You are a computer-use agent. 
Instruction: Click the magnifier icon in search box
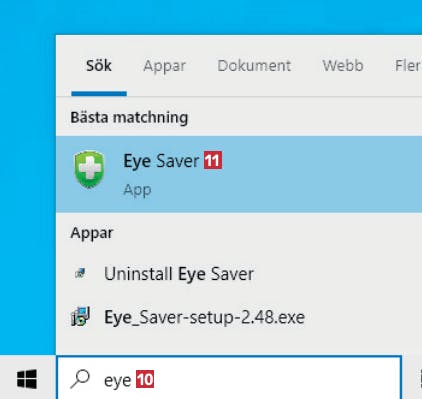(80, 379)
